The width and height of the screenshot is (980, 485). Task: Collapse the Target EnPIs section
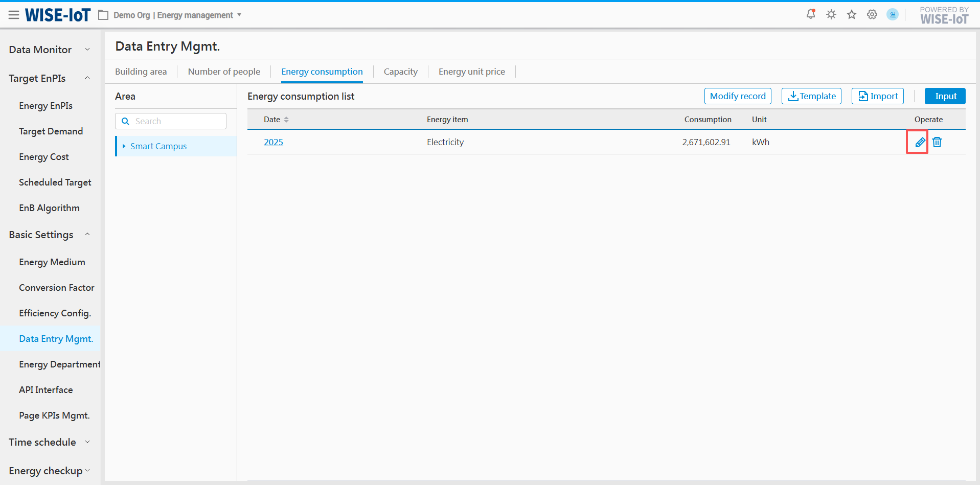pos(87,78)
